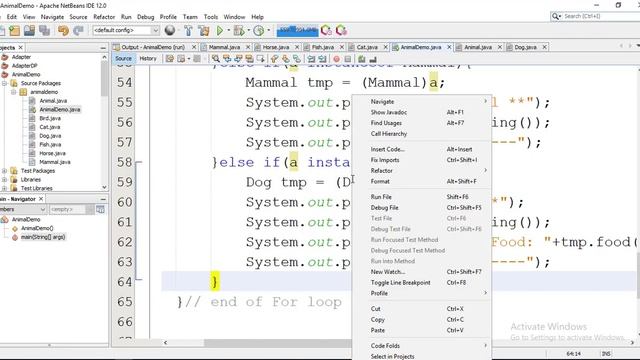Click the Find Selection magnifier in editor toolbar
Image resolution: width=640 pixels, height=360 pixels.
pos(216,59)
